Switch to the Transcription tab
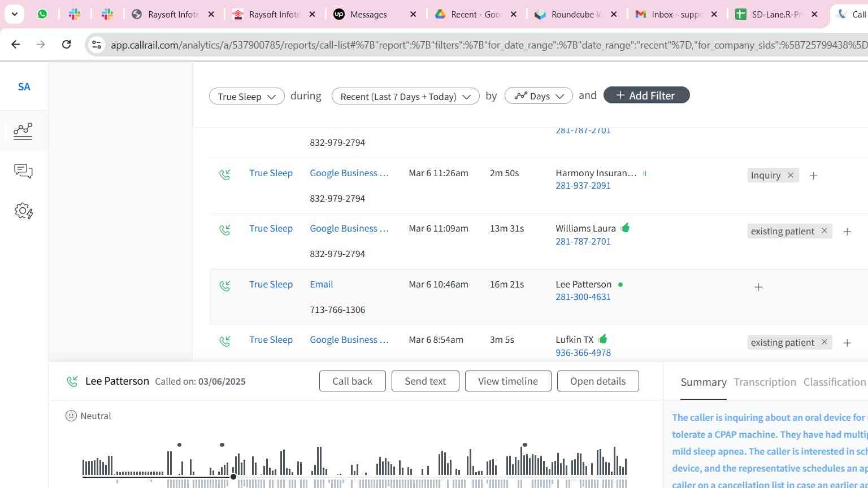 [765, 382]
